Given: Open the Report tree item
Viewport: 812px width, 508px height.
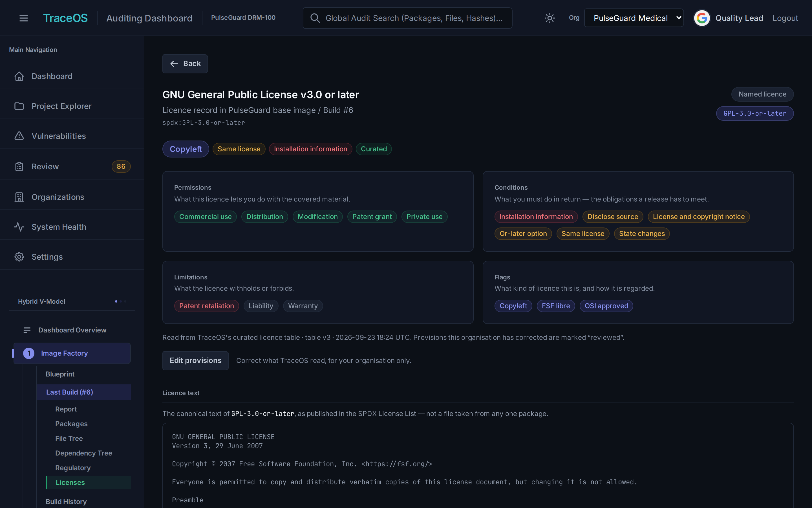Looking at the screenshot, I should pyautogui.click(x=66, y=409).
